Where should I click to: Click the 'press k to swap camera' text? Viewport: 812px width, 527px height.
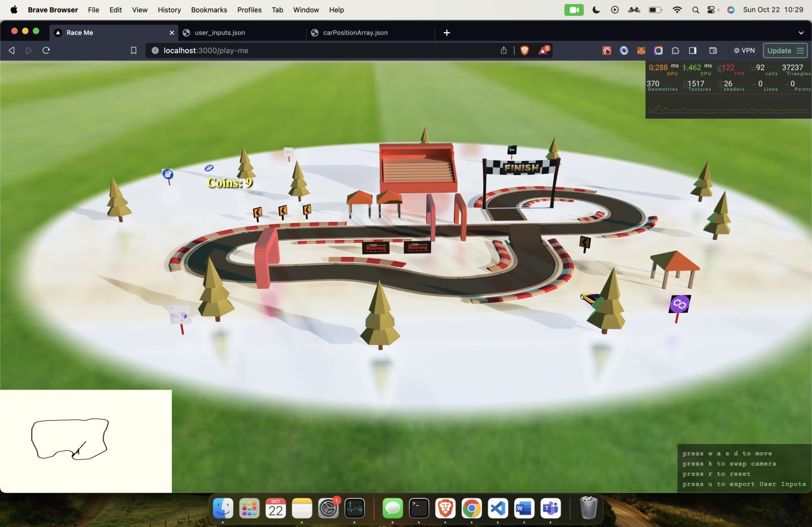tap(729, 464)
